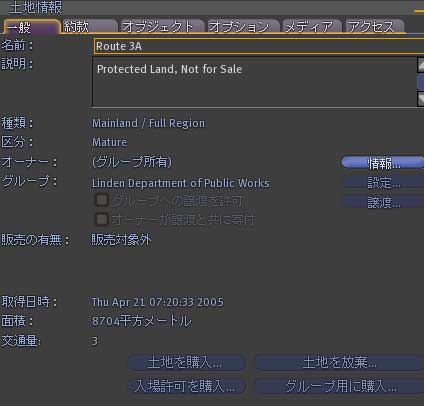Open the アクセス tab
The image size is (425, 406).
click(375, 27)
